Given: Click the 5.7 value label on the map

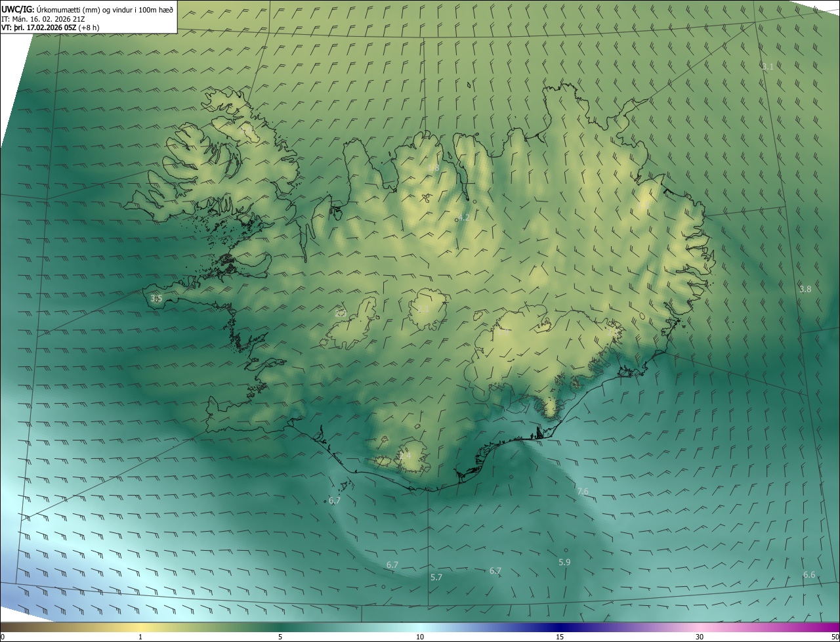Looking at the screenshot, I should tap(436, 577).
